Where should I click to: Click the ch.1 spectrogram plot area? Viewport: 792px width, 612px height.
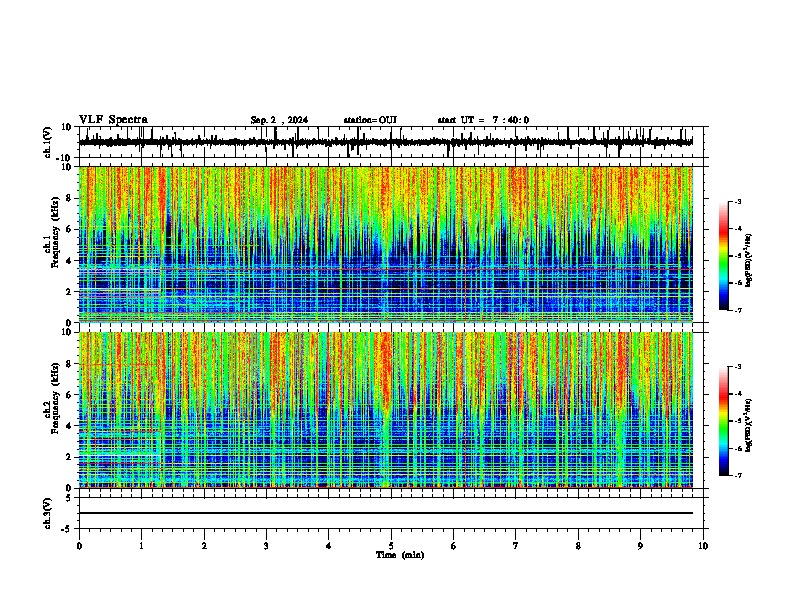click(385, 244)
